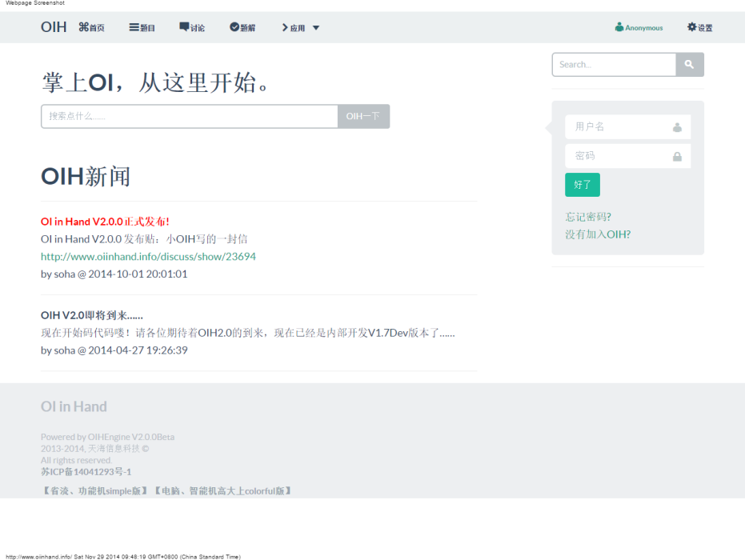Click the OIH site logo
This screenshot has height=560, width=745.
pyautogui.click(x=54, y=27)
